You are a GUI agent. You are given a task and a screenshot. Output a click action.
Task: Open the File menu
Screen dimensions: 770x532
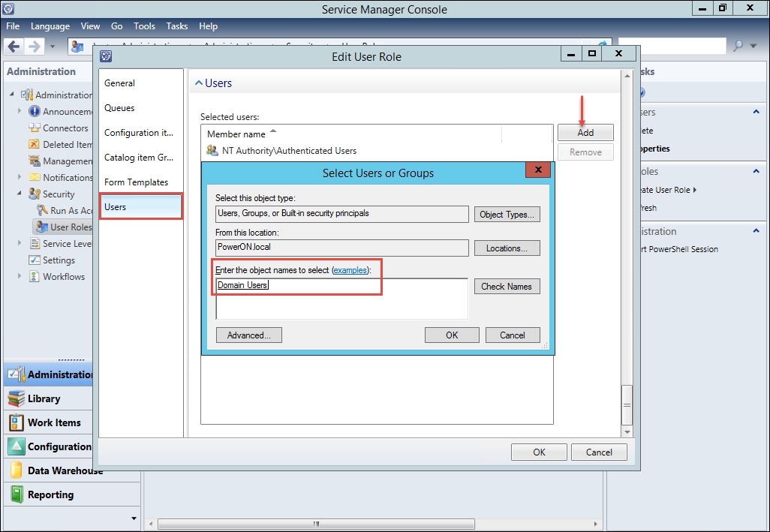pos(13,26)
